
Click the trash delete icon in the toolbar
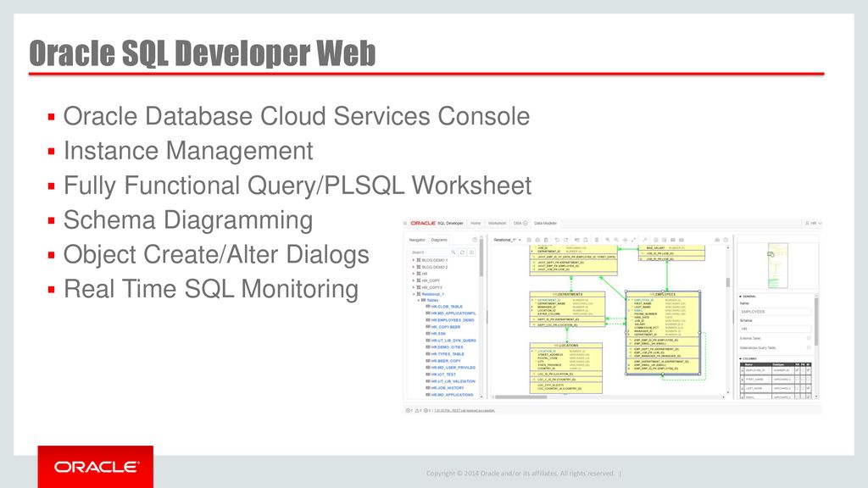597,240
